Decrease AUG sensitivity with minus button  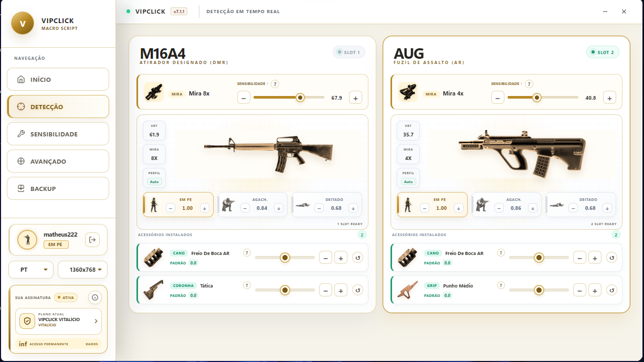click(x=498, y=98)
